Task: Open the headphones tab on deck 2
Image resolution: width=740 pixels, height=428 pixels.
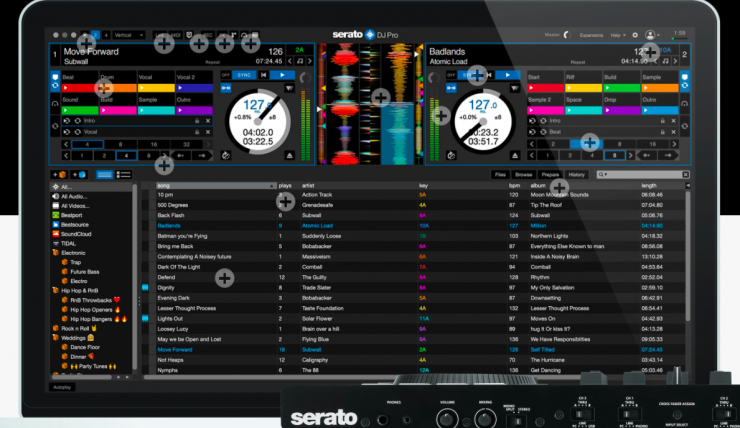Action: coord(684,103)
